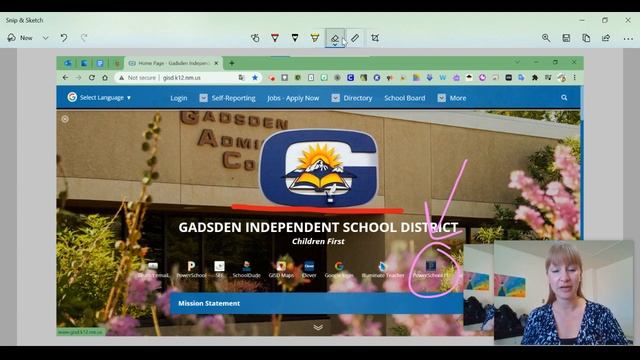The image size is (640, 360).
Task: Redo the annotation in Snip & Sketch
Action: [x=84, y=38]
